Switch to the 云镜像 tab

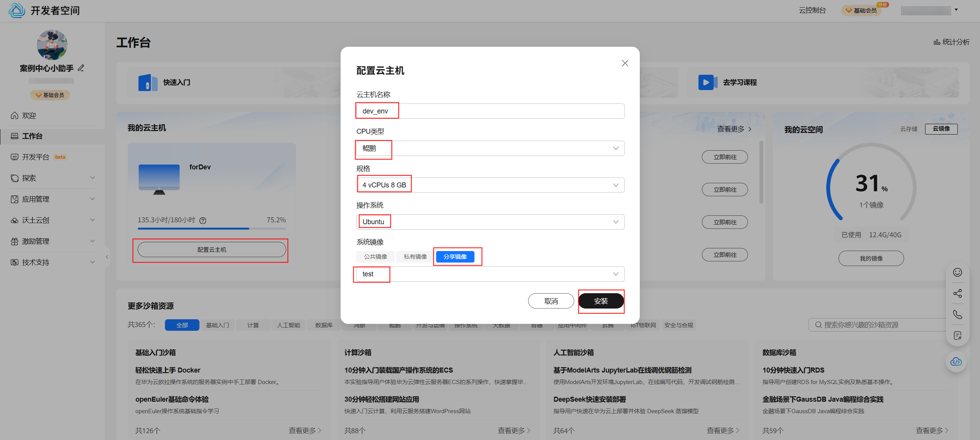pyautogui.click(x=941, y=129)
